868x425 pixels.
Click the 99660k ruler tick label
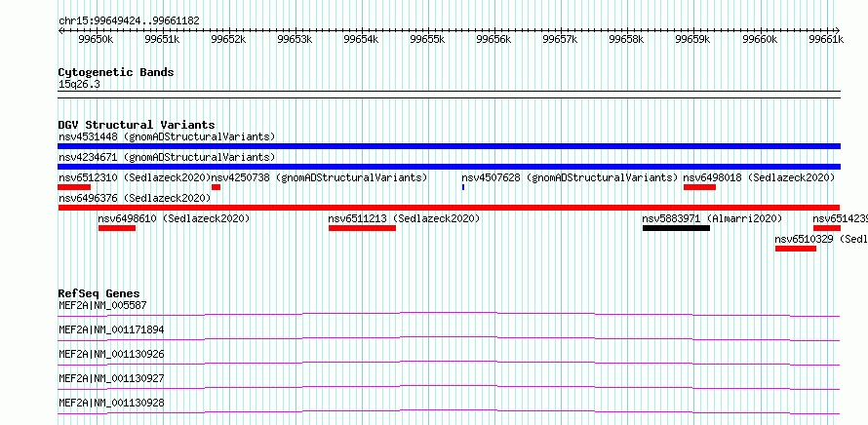[x=760, y=39]
